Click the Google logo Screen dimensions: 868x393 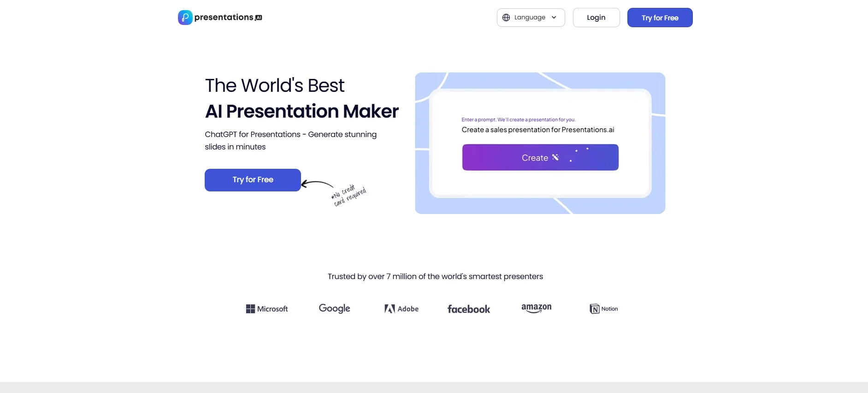(x=334, y=309)
